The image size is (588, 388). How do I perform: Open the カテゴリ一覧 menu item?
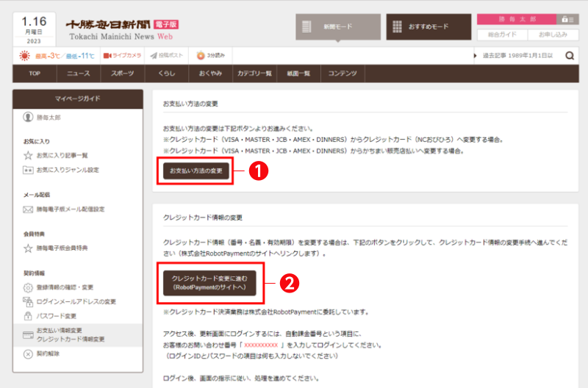coord(254,73)
